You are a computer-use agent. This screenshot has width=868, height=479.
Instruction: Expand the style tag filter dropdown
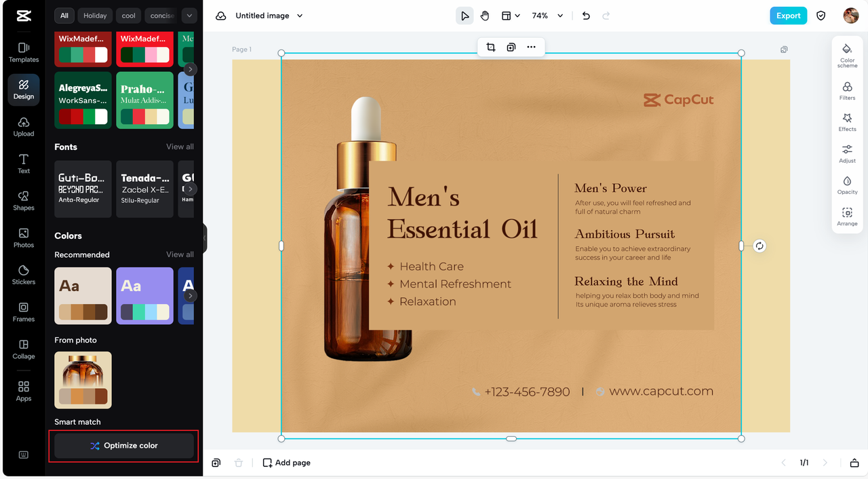click(189, 16)
